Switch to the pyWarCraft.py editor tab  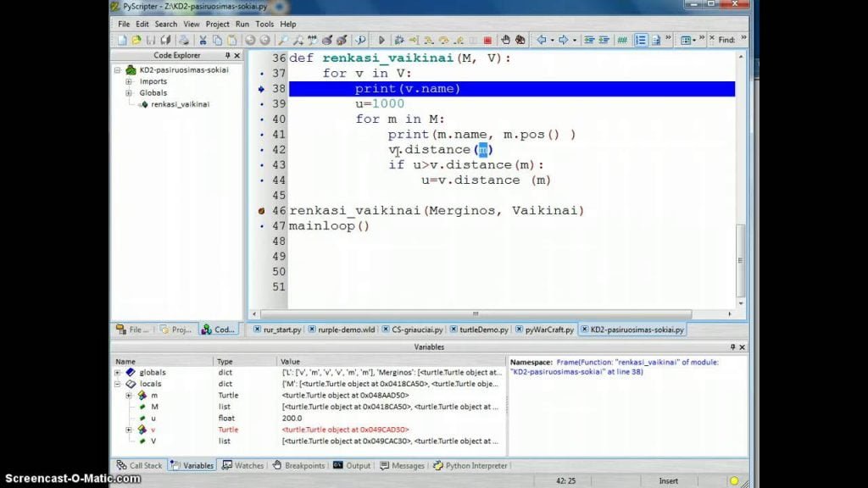pyautogui.click(x=545, y=330)
